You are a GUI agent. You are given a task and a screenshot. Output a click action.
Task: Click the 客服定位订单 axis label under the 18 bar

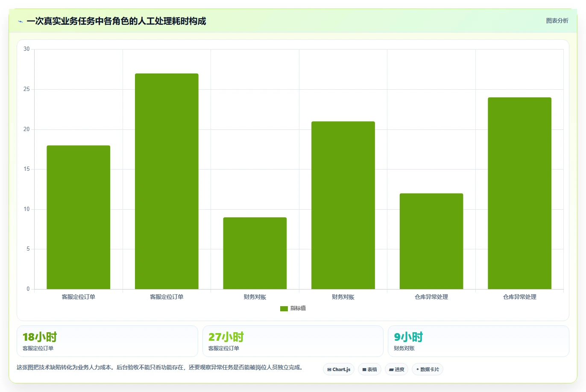coord(79,297)
